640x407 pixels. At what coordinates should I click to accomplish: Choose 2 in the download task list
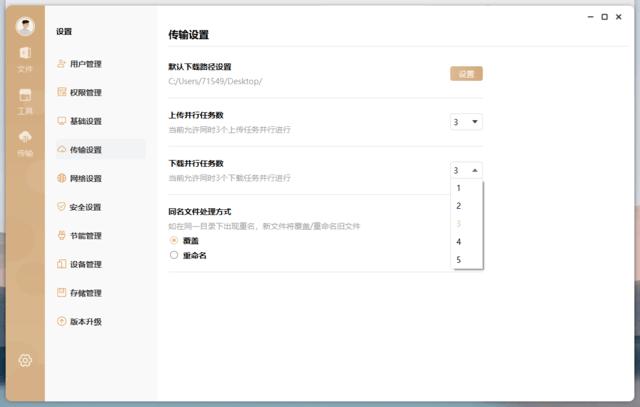pos(467,206)
